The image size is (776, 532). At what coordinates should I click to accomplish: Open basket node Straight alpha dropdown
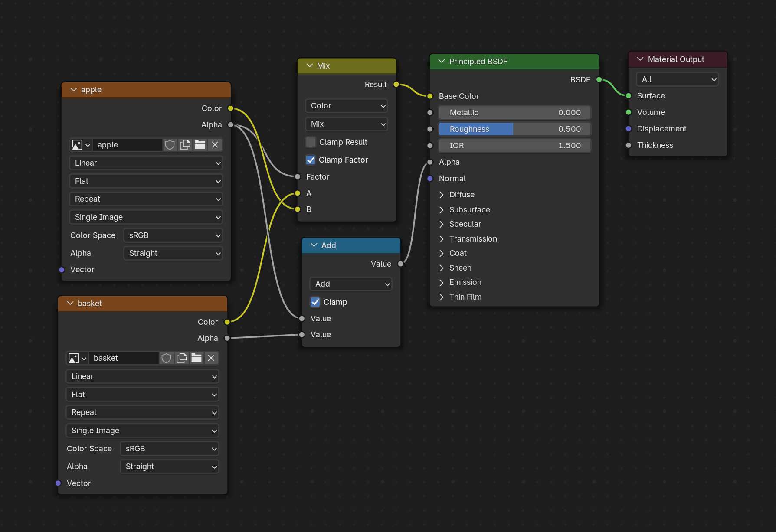170,467
